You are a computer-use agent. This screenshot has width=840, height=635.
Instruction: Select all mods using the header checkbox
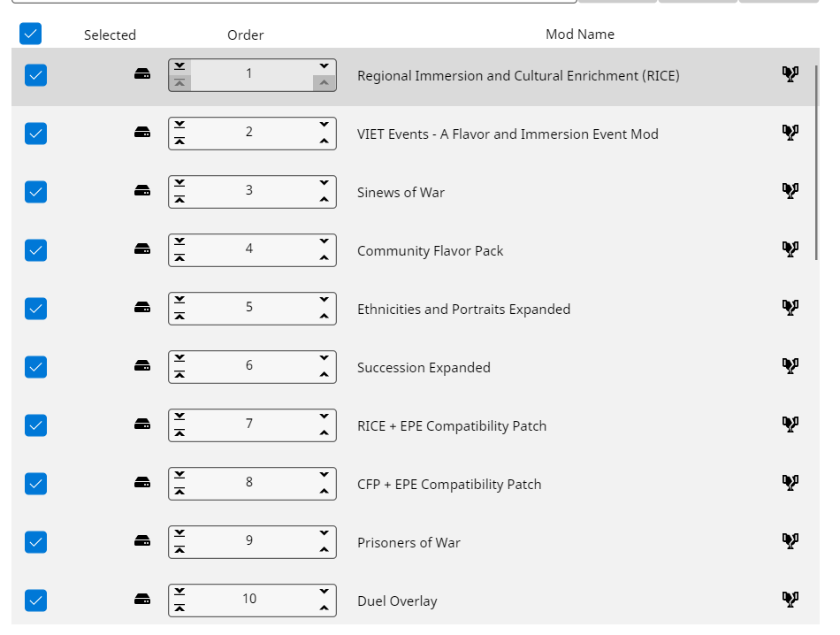(x=29, y=34)
